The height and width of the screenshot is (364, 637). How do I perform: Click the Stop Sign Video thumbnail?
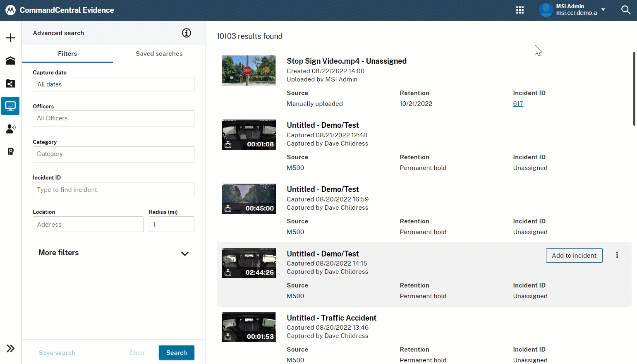(x=249, y=70)
